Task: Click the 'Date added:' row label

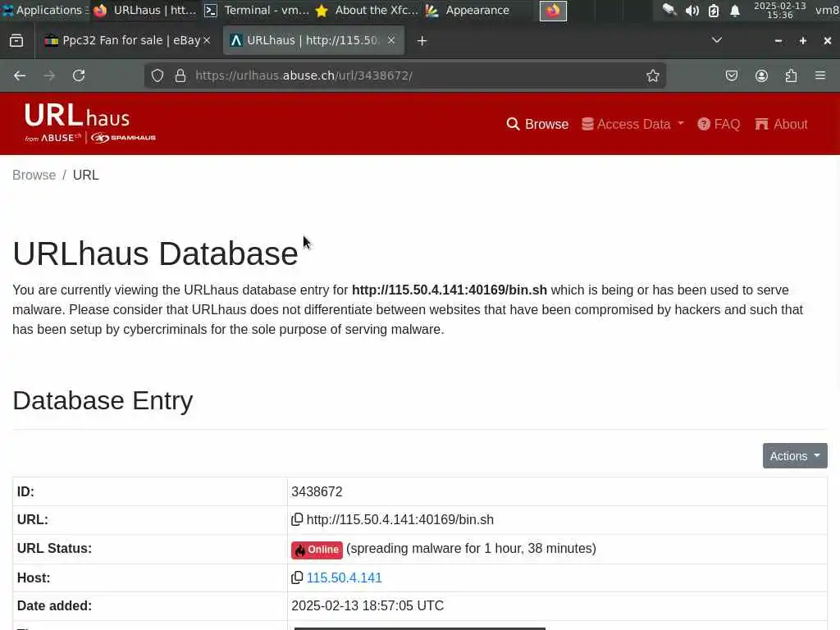Action: tap(54, 606)
